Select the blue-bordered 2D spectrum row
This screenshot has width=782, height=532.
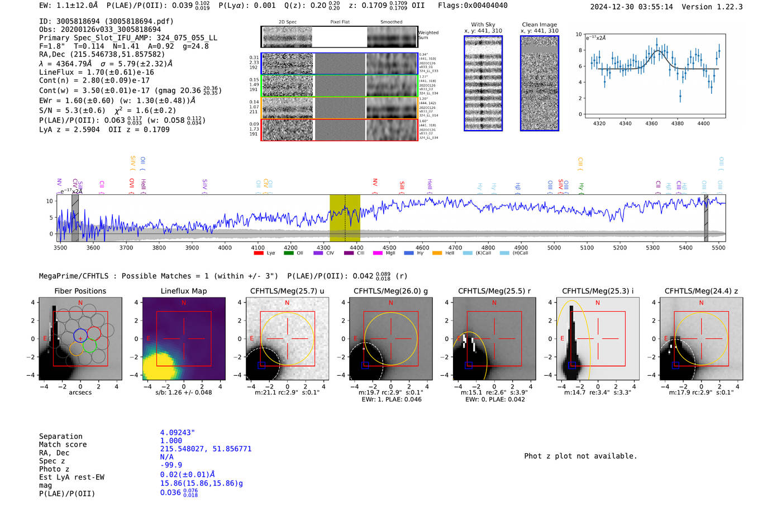(340, 64)
